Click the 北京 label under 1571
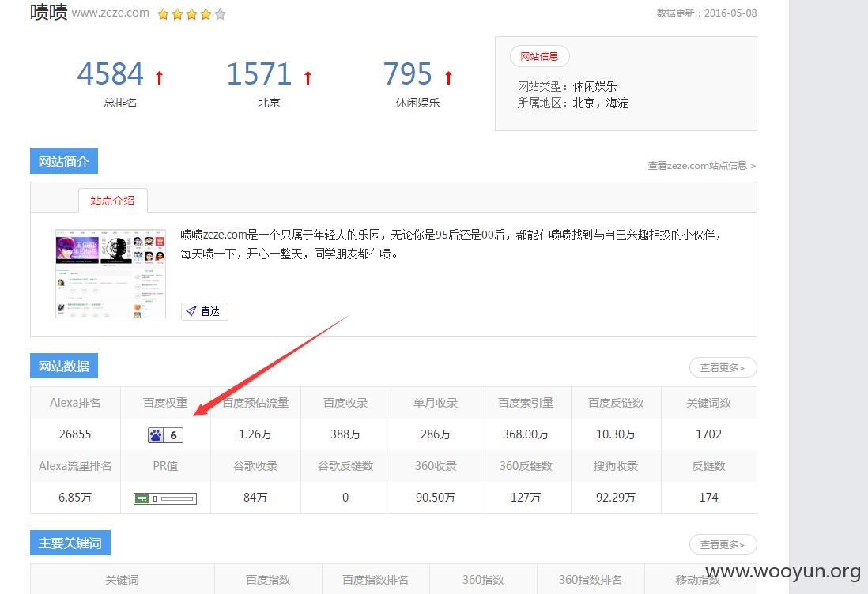 point(269,103)
